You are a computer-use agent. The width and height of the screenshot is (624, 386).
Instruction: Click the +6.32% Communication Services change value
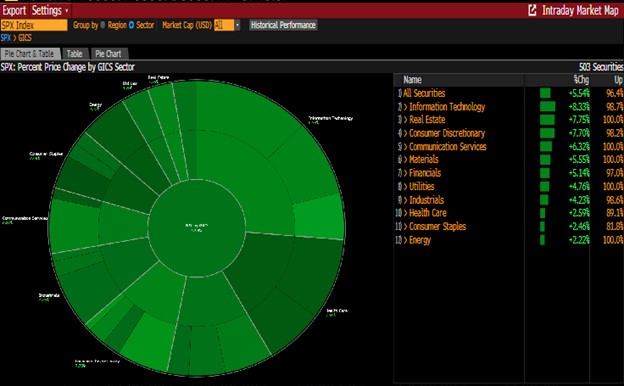579,146
